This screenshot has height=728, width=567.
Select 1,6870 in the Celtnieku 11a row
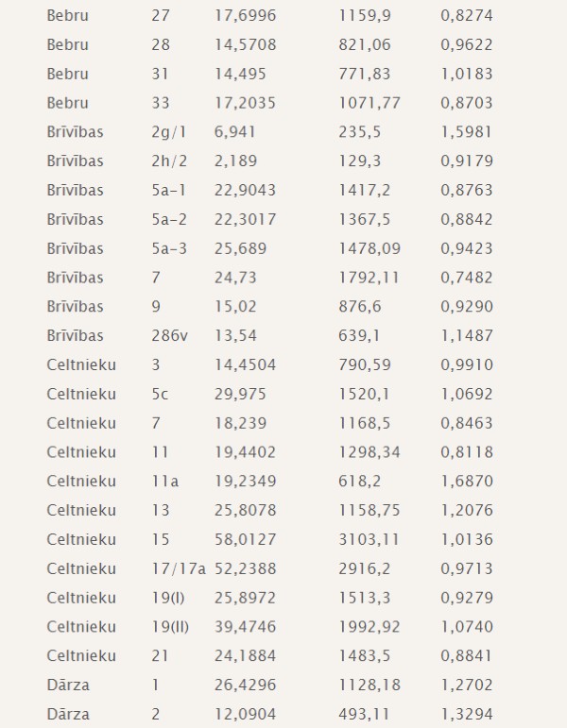(467, 482)
